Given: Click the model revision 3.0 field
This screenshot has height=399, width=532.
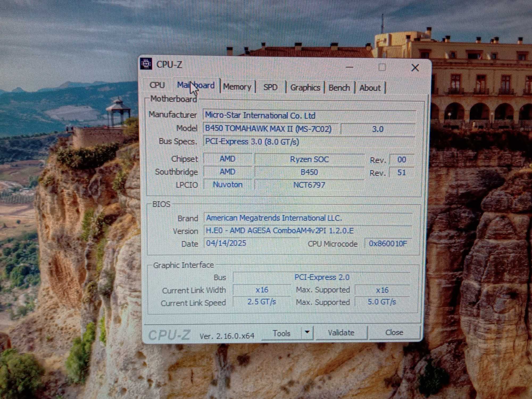Looking at the screenshot, I should (x=378, y=129).
